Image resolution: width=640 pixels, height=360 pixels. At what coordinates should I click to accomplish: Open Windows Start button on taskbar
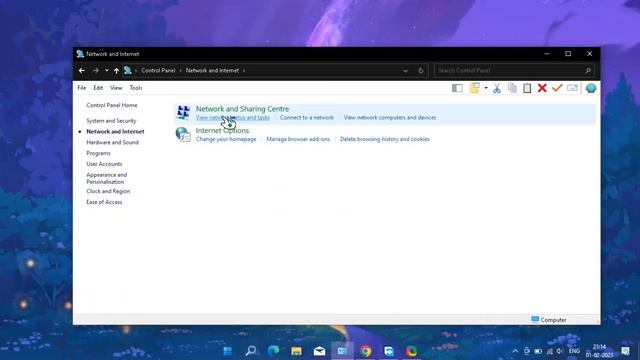(x=228, y=351)
